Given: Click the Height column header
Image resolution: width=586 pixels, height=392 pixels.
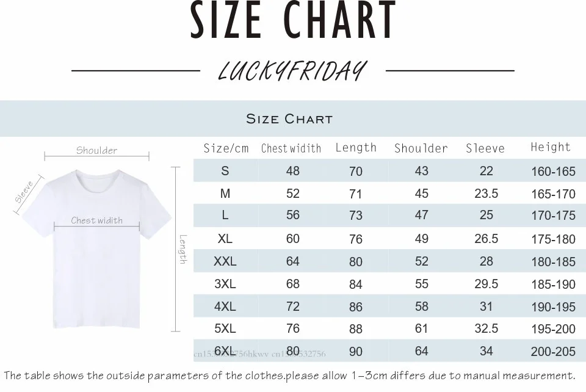Looking at the screenshot, I should pos(551,147).
